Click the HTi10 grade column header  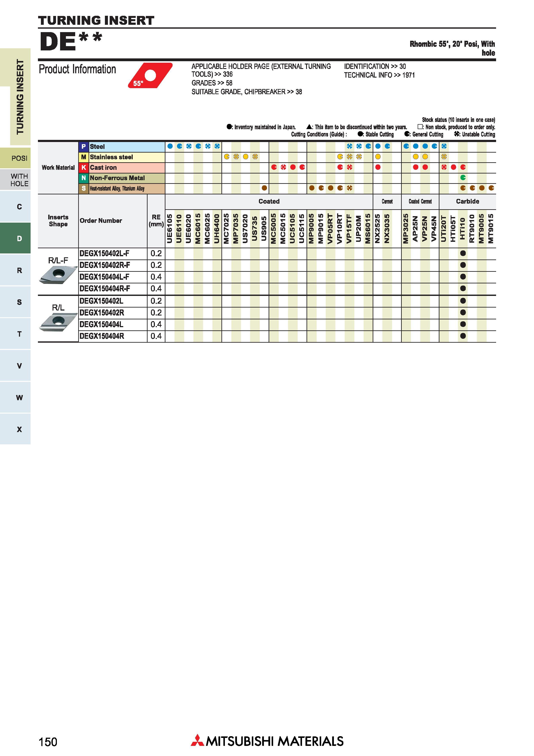click(x=463, y=229)
